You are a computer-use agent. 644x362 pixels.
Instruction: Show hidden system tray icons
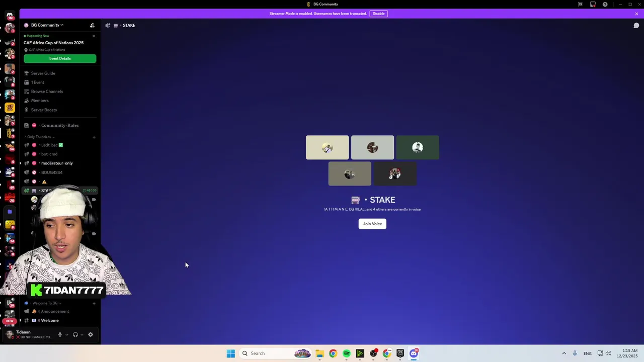pos(564,353)
